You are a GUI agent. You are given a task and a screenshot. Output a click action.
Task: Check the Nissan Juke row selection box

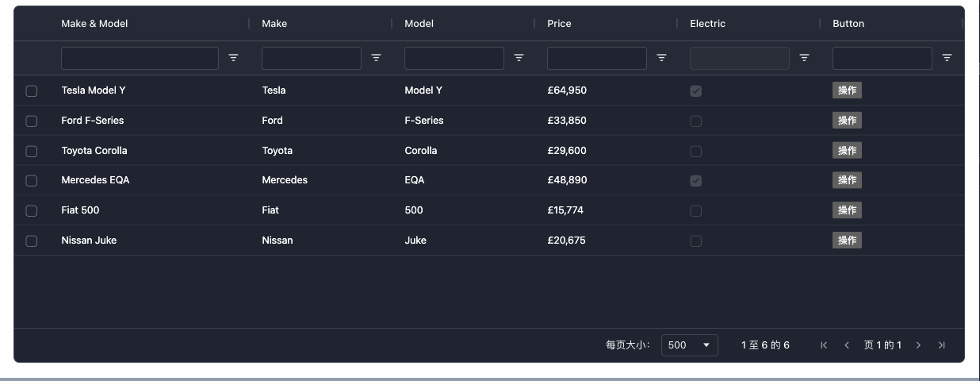32,241
